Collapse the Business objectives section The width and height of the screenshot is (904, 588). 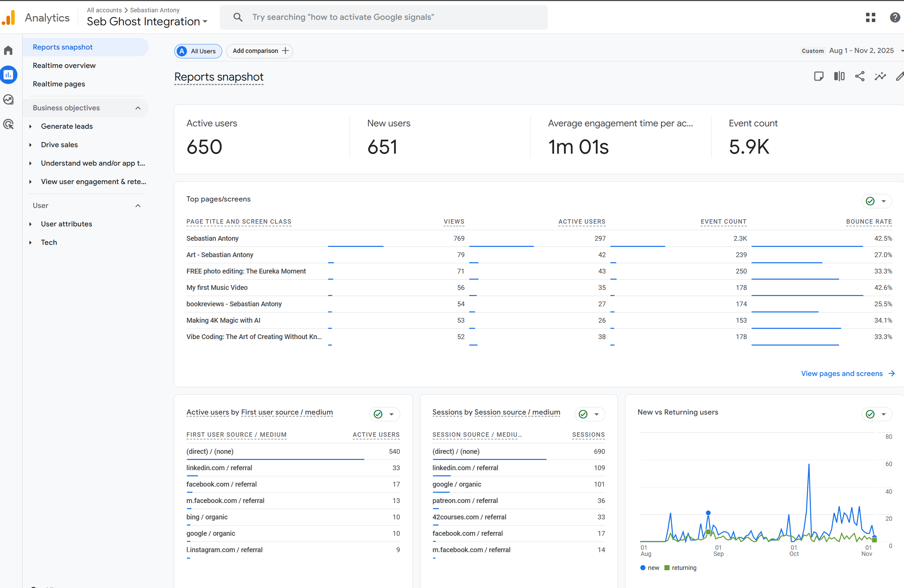pos(138,108)
